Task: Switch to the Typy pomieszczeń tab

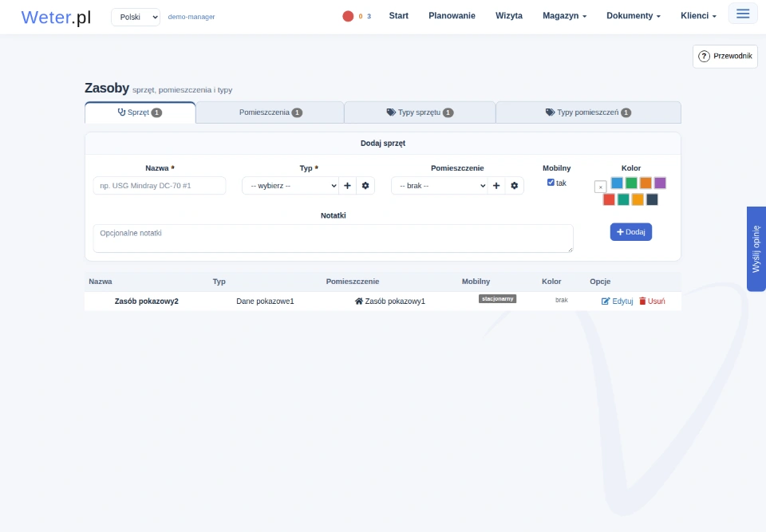Action: click(x=588, y=112)
